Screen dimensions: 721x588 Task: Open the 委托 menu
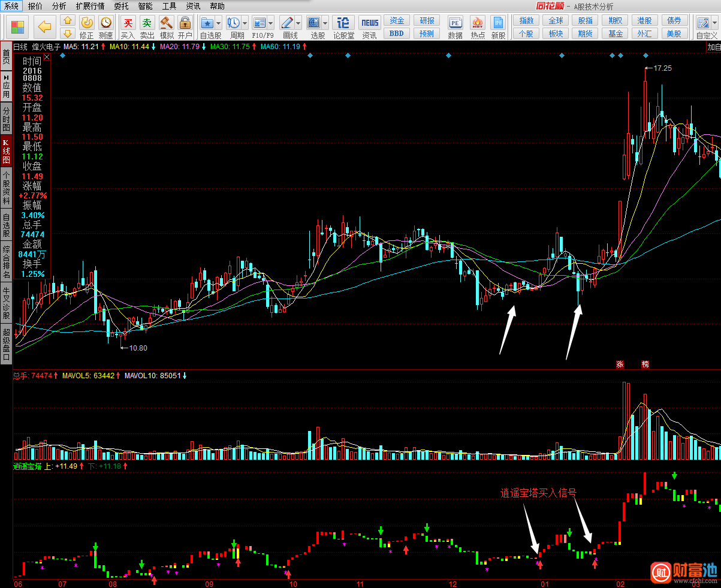[x=121, y=6]
